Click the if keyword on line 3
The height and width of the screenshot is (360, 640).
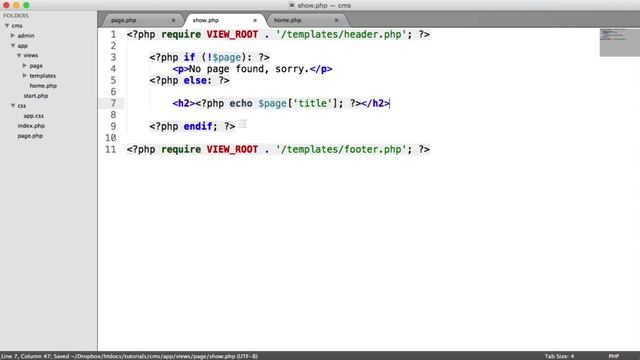point(189,58)
